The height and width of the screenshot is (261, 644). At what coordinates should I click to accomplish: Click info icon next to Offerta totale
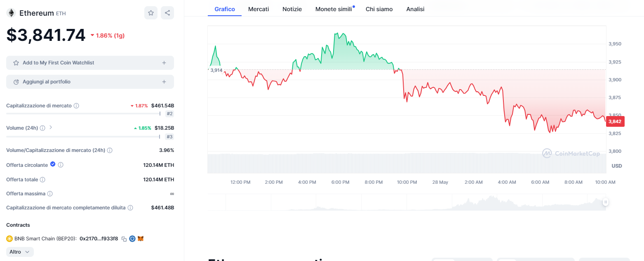coord(42,180)
